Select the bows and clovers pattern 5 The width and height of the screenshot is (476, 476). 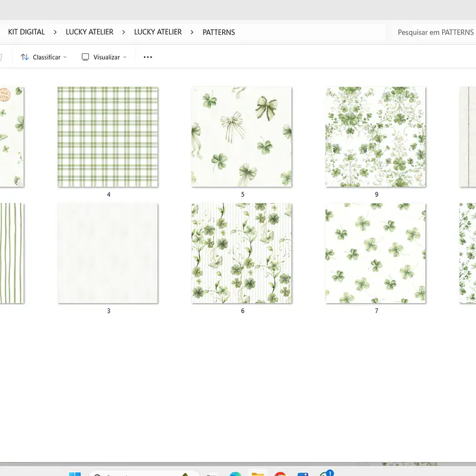(242, 137)
